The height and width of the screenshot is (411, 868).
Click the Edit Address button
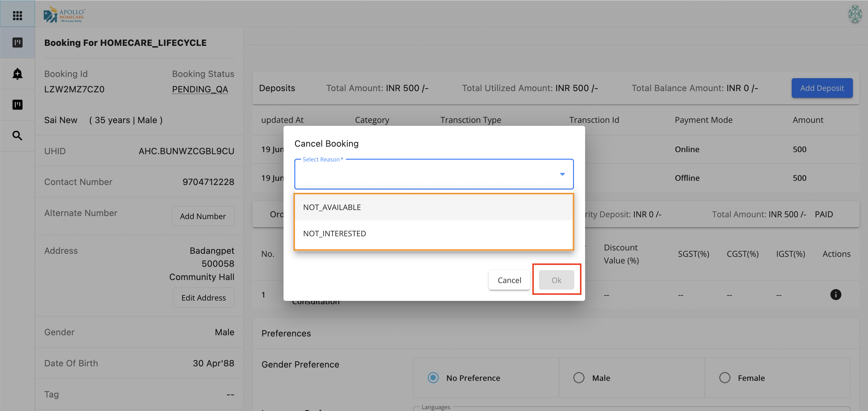click(x=204, y=298)
